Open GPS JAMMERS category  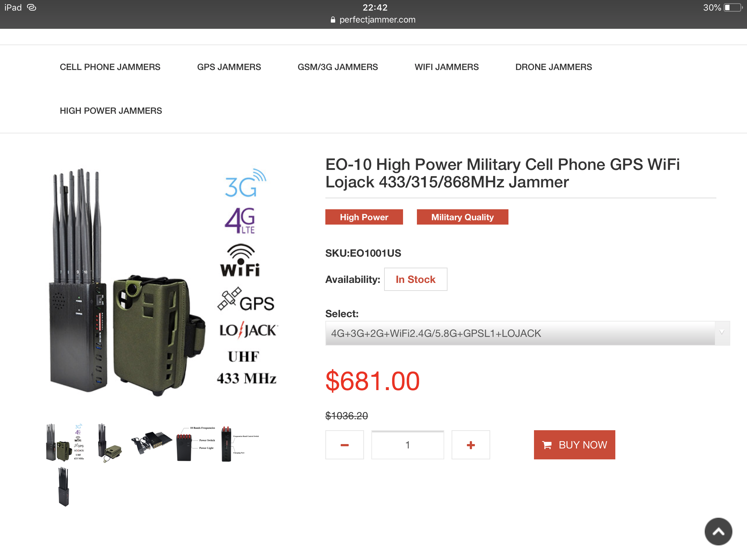tap(229, 67)
